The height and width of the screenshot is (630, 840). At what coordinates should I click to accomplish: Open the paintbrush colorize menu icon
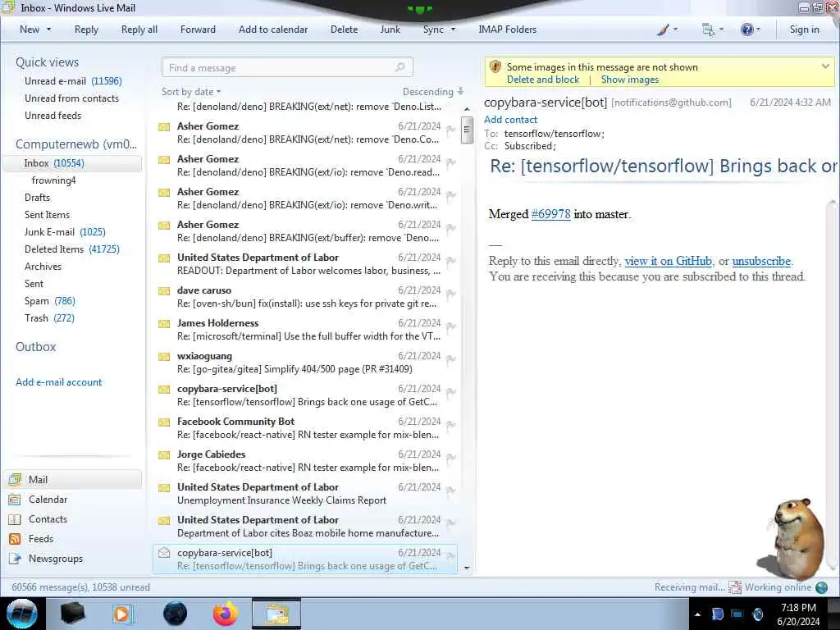pyautogui.click(x=663, y=30)
